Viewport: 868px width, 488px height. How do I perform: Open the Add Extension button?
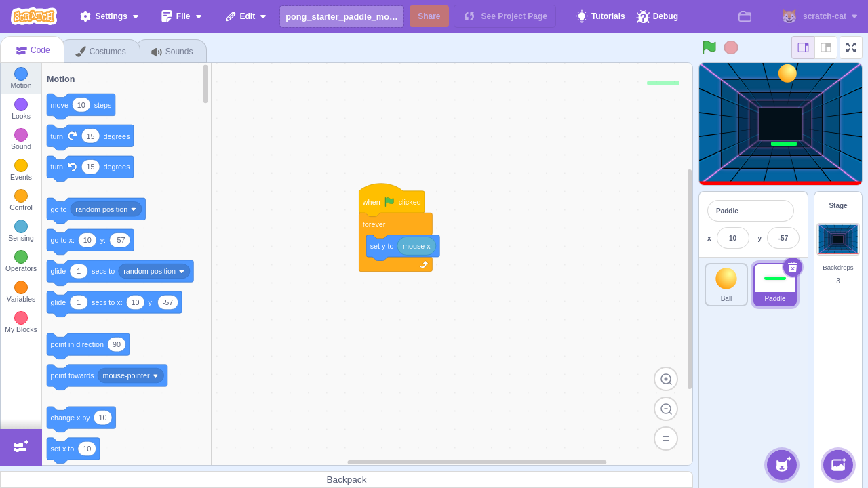(x=20, y=447)
